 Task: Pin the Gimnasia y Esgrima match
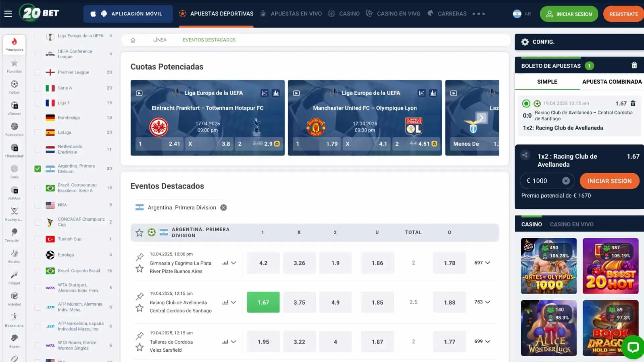click(x=140, y=257)
